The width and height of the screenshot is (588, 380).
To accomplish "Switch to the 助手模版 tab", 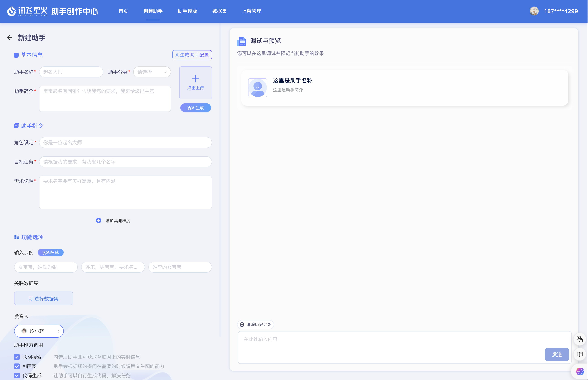I will click(187, 11).
